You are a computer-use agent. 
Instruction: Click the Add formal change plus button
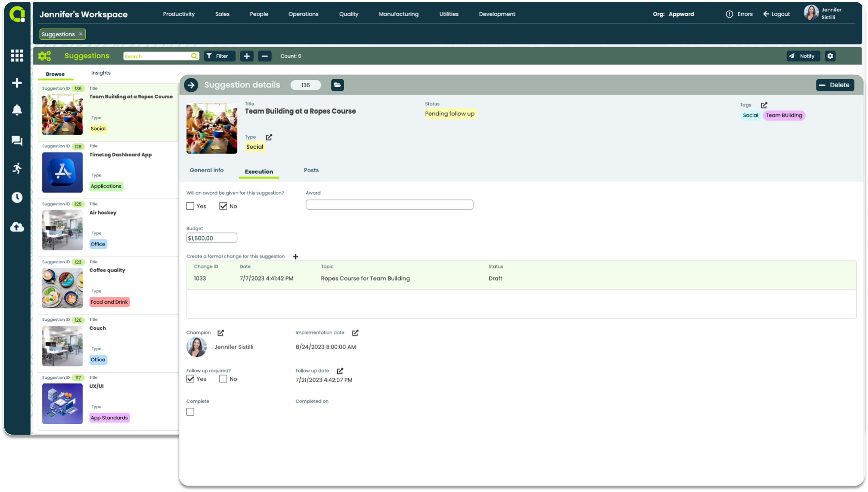295,257
